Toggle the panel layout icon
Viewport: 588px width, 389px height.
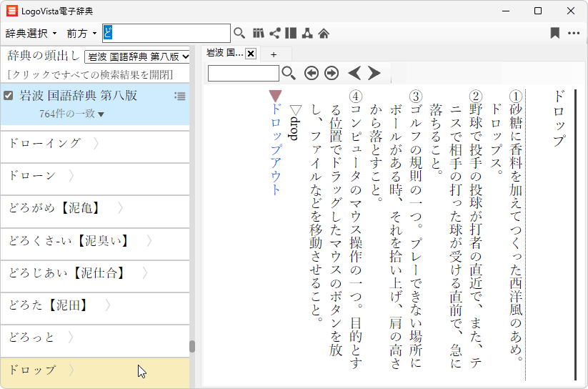coord(290,33)
